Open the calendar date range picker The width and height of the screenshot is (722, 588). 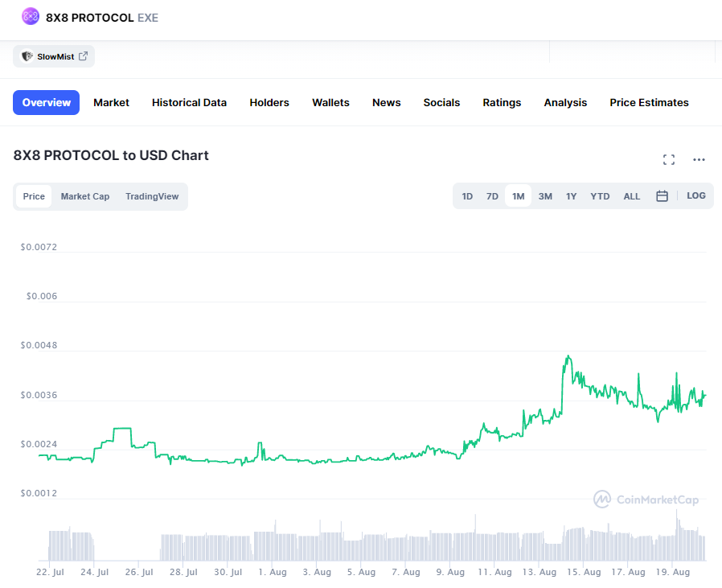tap(662, 195)
